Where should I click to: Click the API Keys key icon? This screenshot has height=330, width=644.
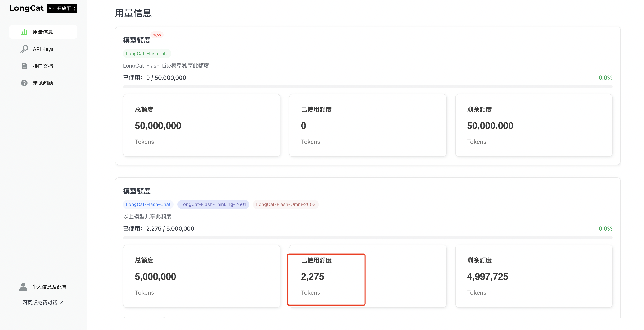point(24,49)
